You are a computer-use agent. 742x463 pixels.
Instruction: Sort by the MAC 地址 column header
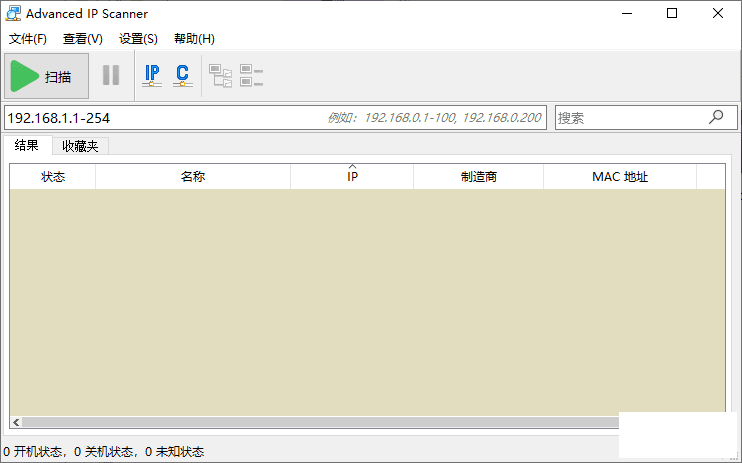coord(620,177)
